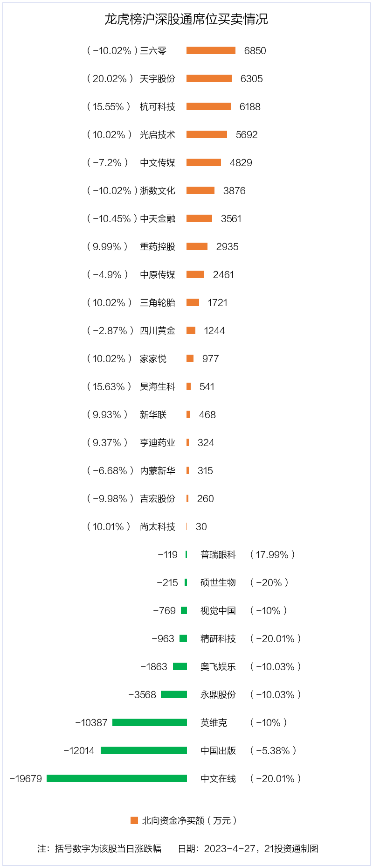Screen dimensions: 373x868
Task: Click the 奥飞娱乐 stock label
Action: tap(218, 666)
